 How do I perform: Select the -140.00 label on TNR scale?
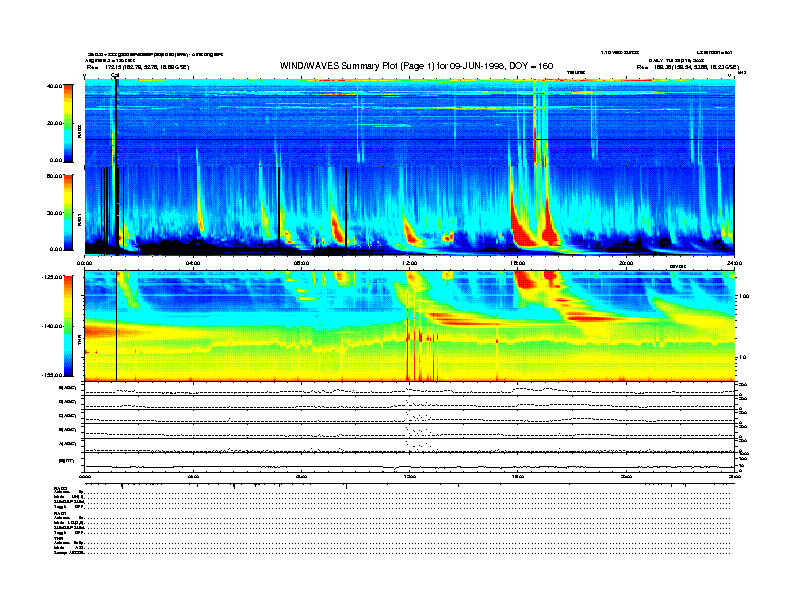tap(52, 326)
